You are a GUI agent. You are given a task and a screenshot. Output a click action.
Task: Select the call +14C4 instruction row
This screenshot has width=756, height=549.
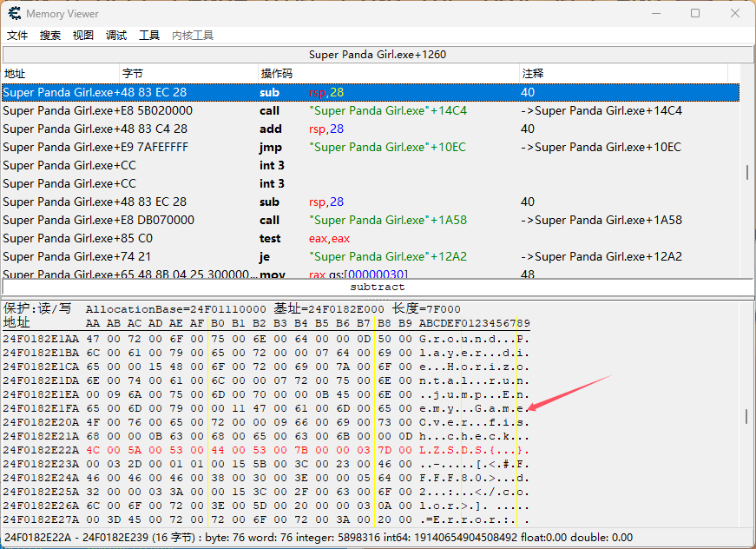click(371, 110)
